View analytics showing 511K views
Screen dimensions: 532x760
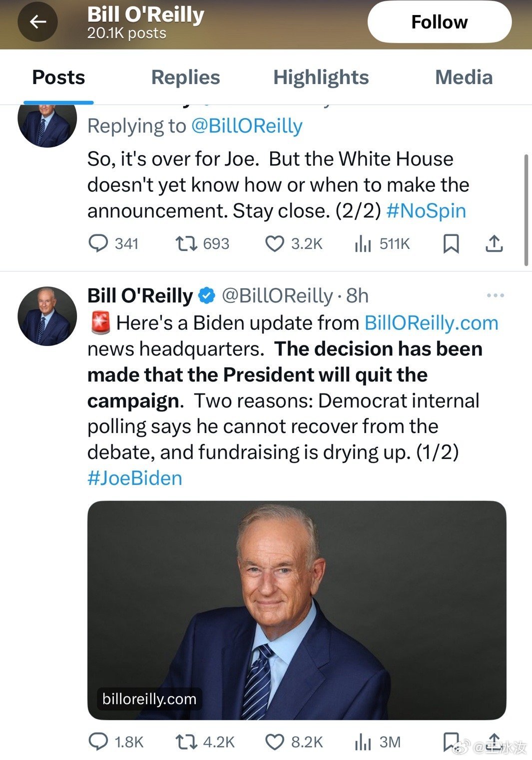point(363,243)
